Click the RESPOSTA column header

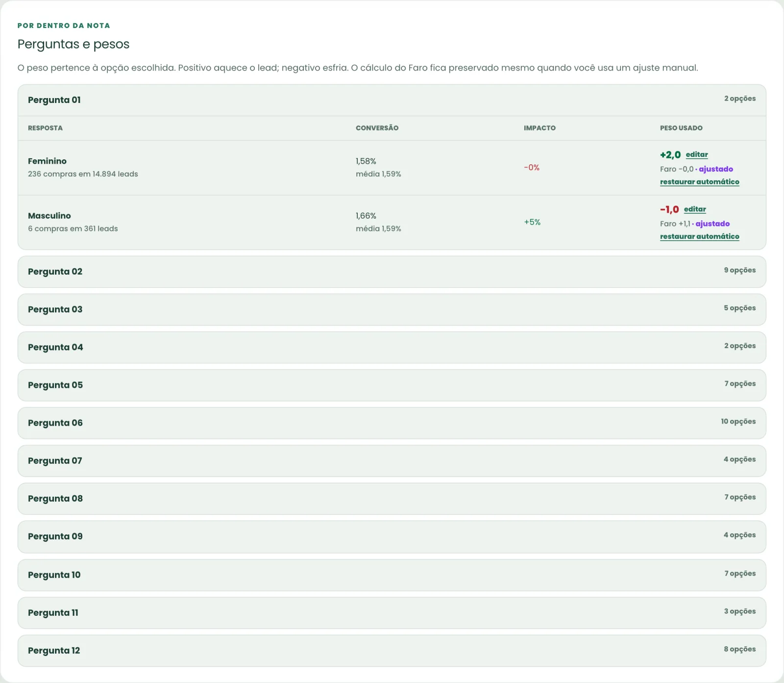[45, 128]
